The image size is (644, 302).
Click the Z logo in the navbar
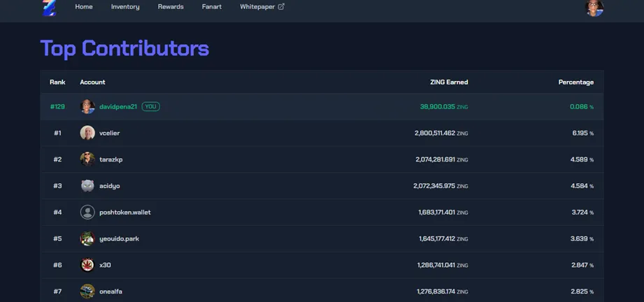(49, 8)
